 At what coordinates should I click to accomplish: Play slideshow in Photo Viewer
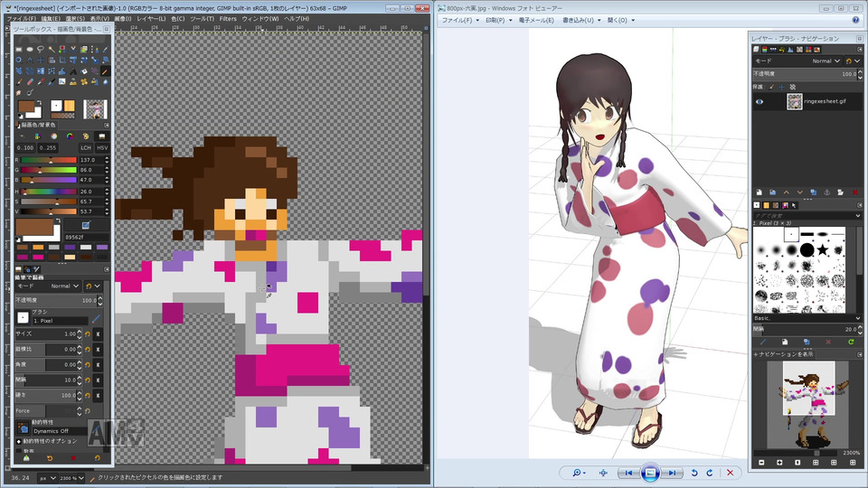coord(650,473)
